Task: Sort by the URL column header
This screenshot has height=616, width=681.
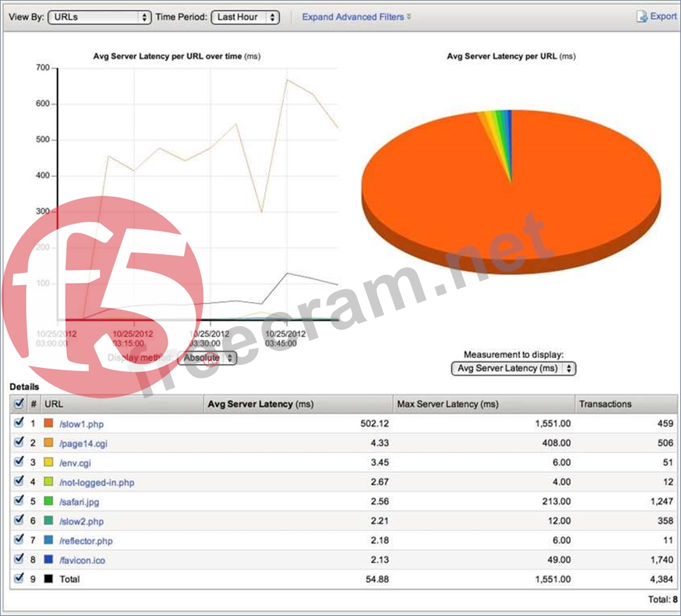Action: pyautogui.click(x=122, y=404)
